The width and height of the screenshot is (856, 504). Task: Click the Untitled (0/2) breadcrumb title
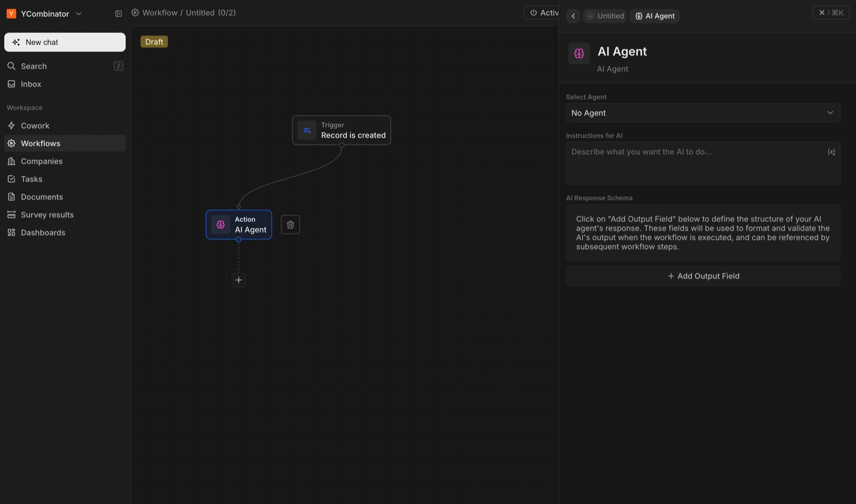coord(210,13)
